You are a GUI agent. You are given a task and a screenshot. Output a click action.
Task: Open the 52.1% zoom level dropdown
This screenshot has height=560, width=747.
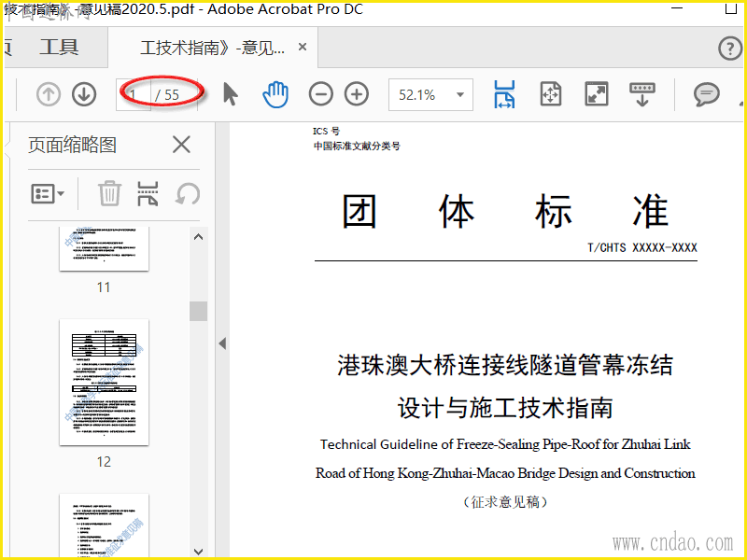tap(430, 95)
